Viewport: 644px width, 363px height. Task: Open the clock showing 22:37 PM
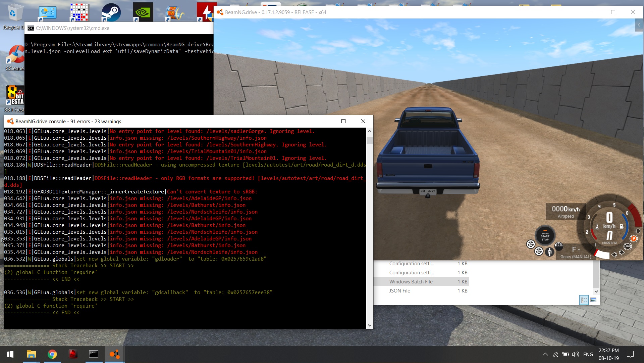tap(609, 354)
